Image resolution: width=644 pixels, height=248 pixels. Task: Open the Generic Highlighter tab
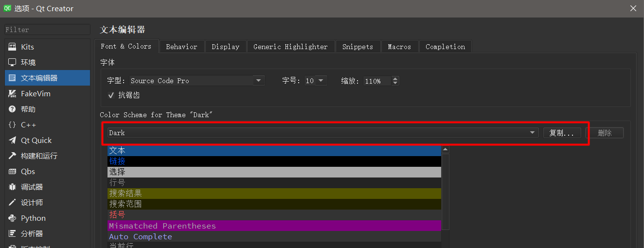pyautogui.click(x=291, y=47)
